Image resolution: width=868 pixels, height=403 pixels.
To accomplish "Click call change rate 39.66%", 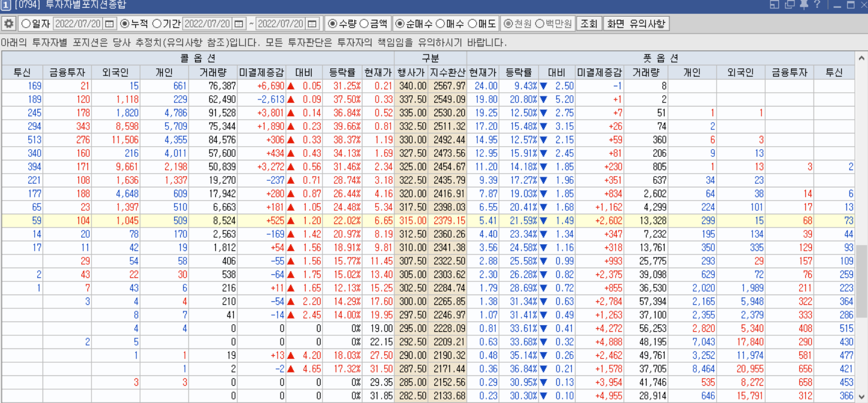I will tap(342, 126).
